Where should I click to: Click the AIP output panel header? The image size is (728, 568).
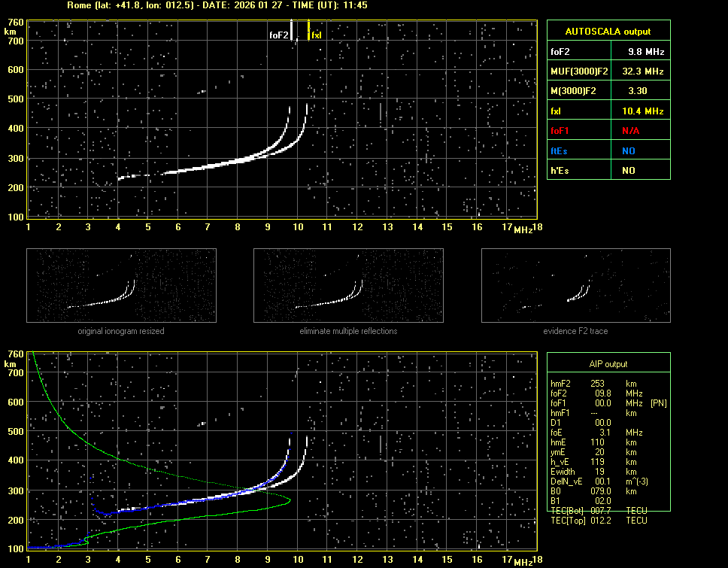pos(608,364)
